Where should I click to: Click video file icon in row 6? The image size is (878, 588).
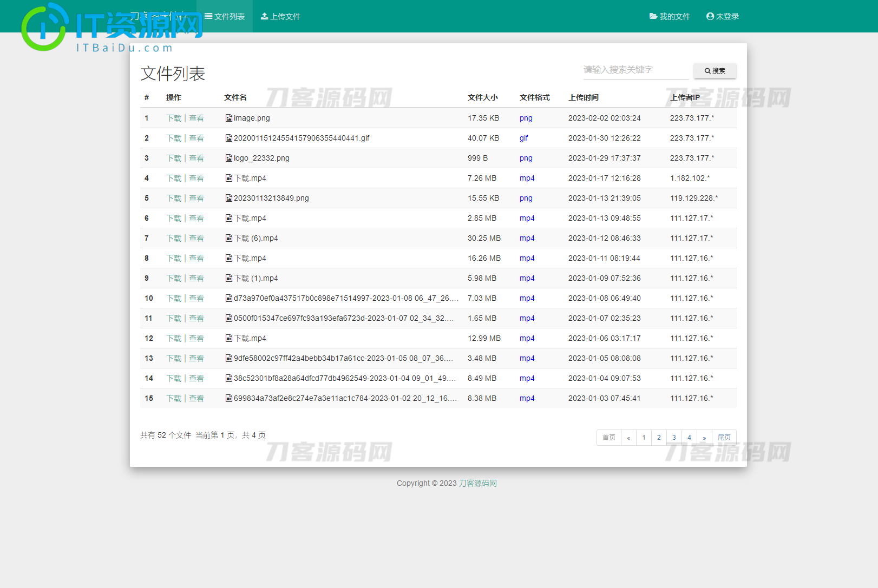[229, 218]
